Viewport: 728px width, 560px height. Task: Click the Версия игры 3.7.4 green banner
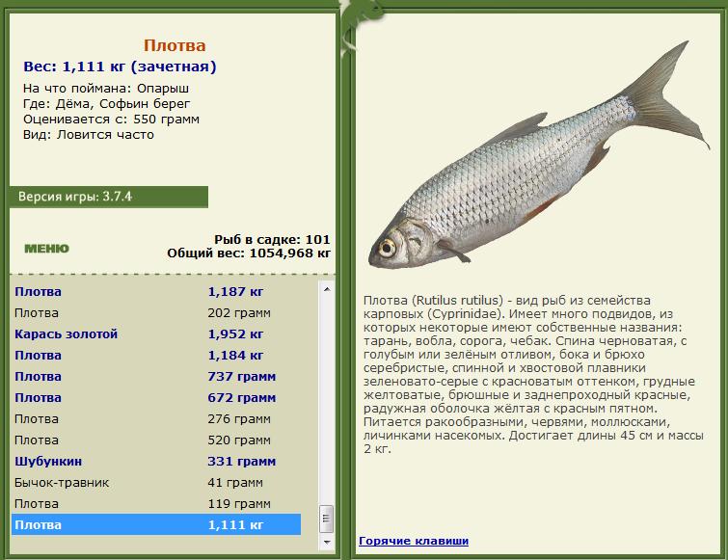[109, 197]
